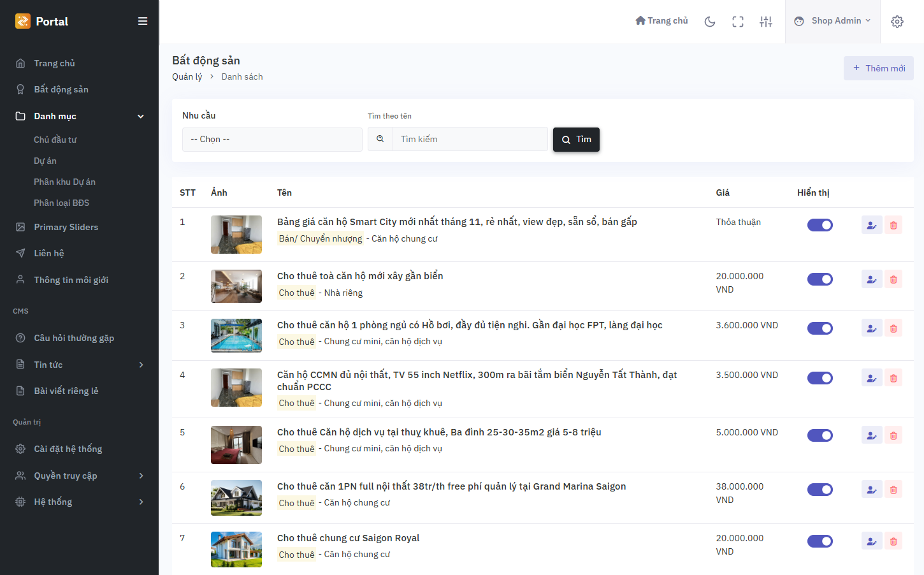
Task: Open the pool apartment thumbnail in row 3
Action: [x=236, y=335]
